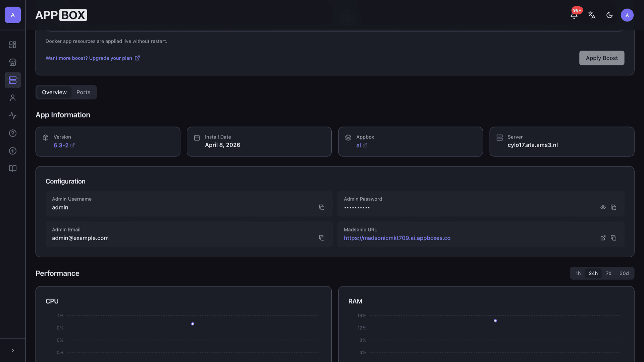Screen dimensions: 644x362
Task: Click the admin@example.com email value
Action: coord(80,238)
